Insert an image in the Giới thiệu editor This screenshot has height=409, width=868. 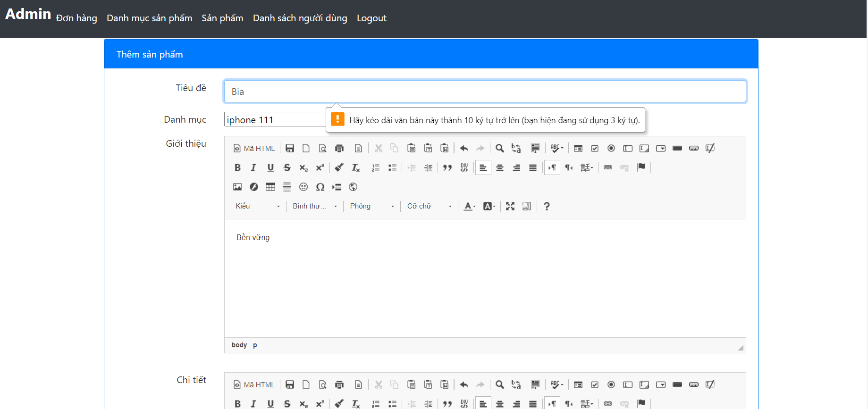pos(237,187)
